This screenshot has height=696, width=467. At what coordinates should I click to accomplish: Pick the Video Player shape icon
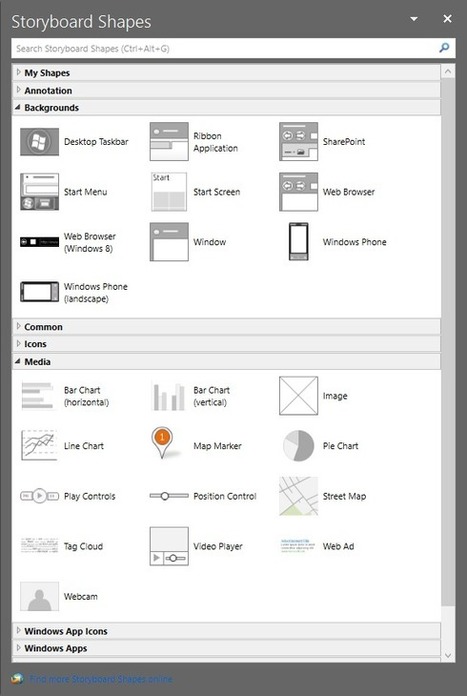169,546
